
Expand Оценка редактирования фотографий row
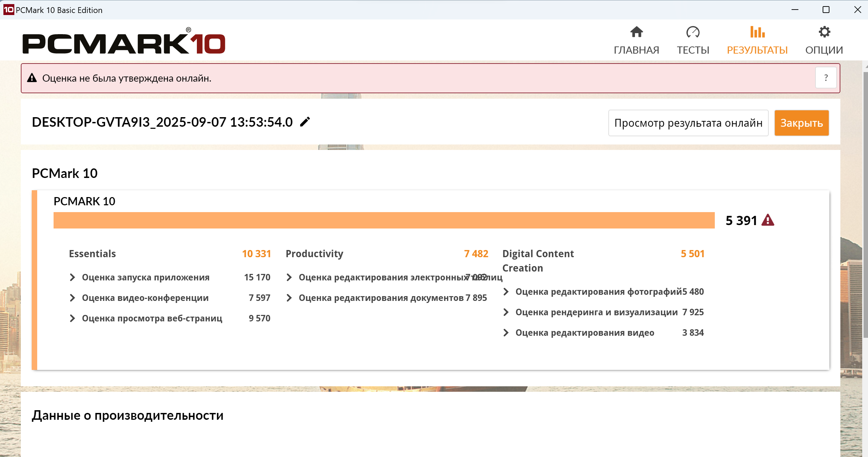tap(506, 292)
